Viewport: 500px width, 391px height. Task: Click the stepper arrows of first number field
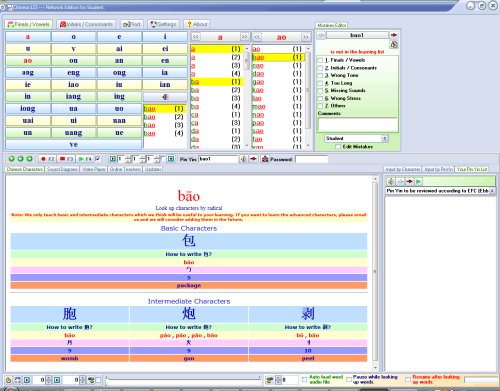click(129, 159)
